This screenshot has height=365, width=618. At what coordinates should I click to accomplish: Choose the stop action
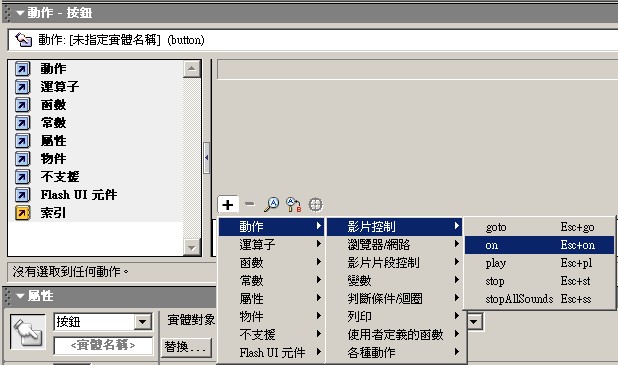click(539, 281)
